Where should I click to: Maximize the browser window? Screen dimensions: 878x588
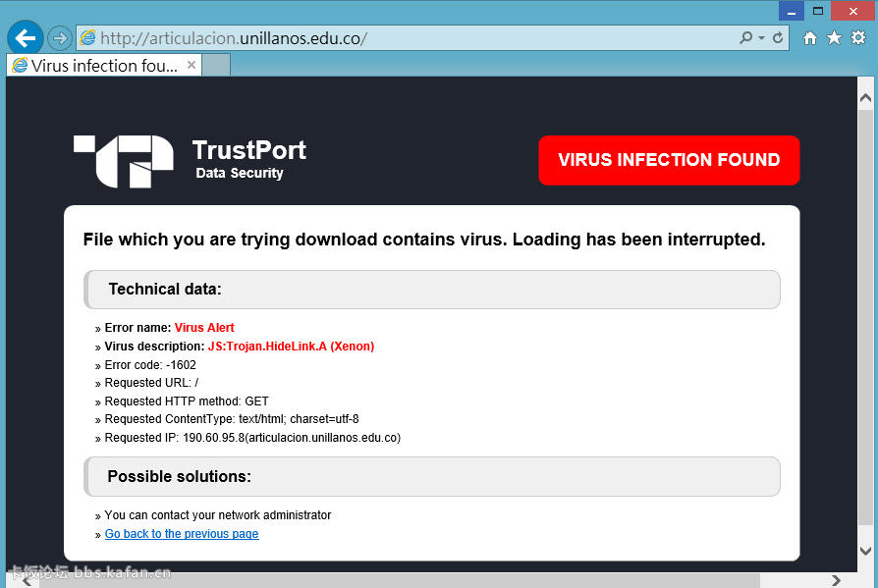click(x=817, y=11)
